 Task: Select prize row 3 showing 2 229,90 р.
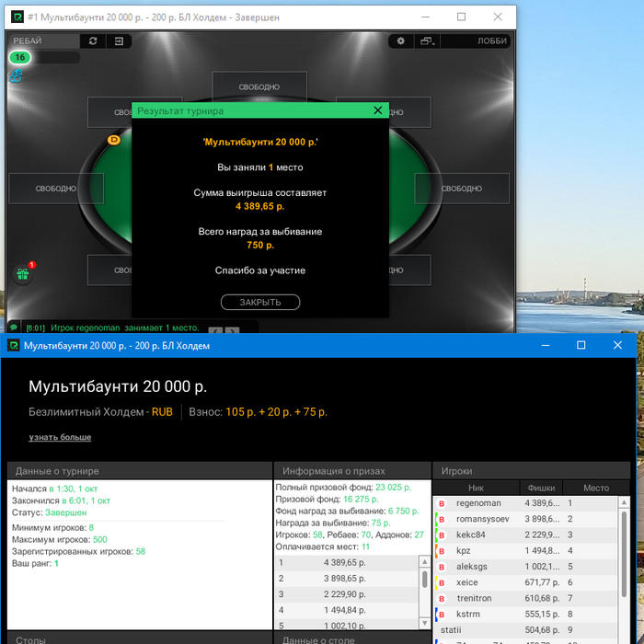[347, 594]
